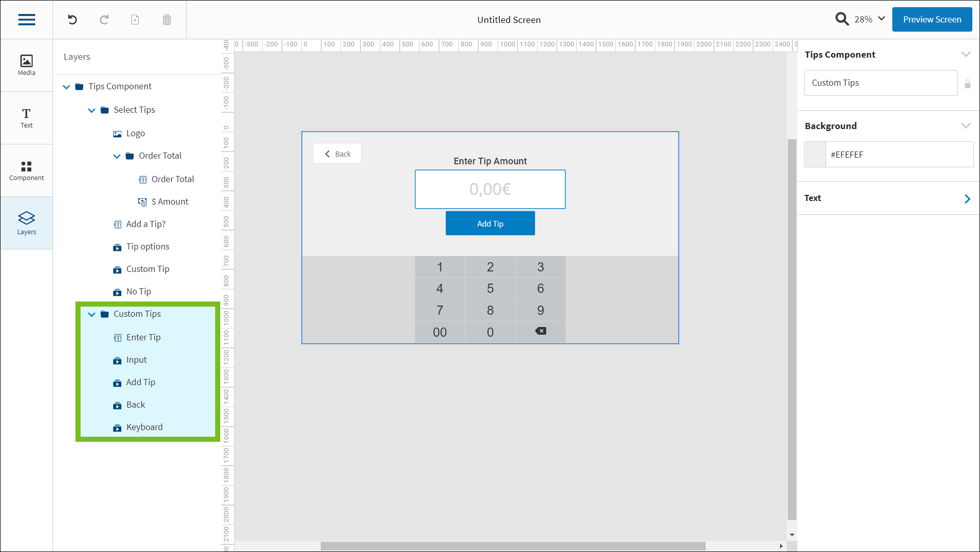Toggle the lock next to Custom Tips name
The image size is (980, 552).
(x=967, y=84)
